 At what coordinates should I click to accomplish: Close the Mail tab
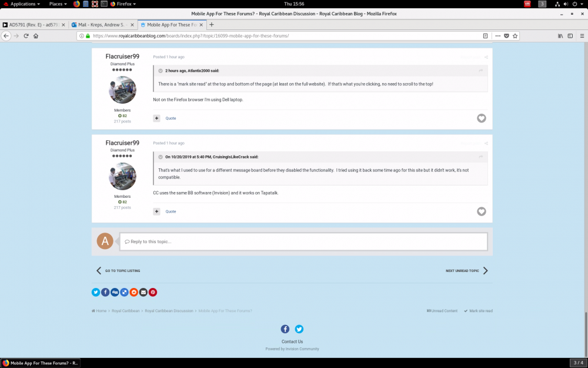[x=132, y=25]
